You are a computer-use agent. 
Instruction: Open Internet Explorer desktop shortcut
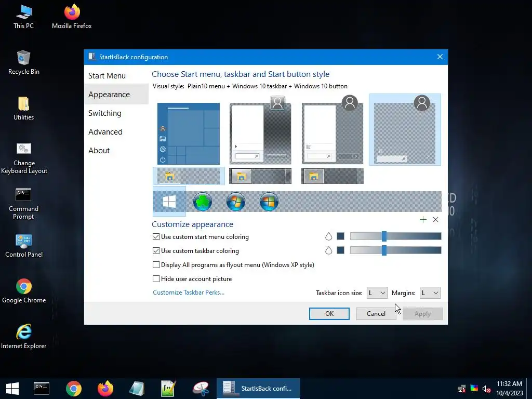click(x=24, y=337)
